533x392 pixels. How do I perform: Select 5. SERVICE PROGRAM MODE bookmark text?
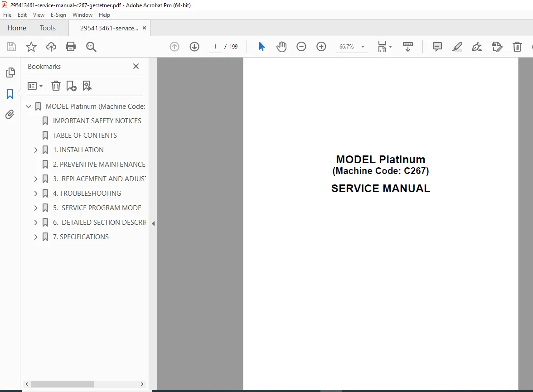coord(97,208)
